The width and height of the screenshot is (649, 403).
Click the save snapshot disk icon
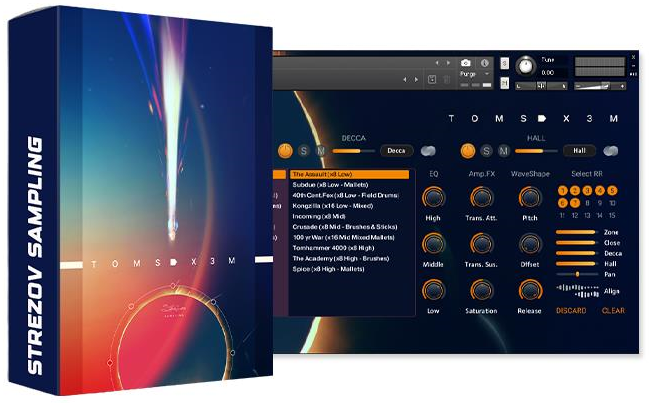tap(432, 79)
